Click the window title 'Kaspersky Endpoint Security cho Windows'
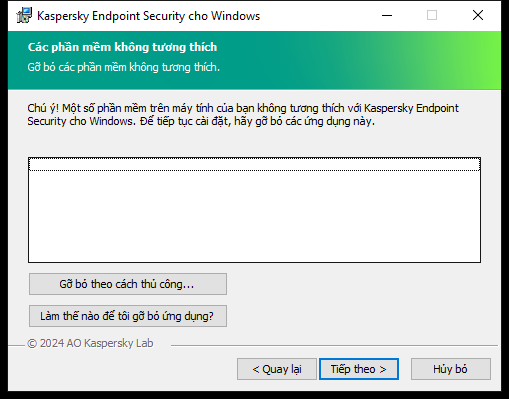Screen dimensions: 509x399 (x=148, y=16)
